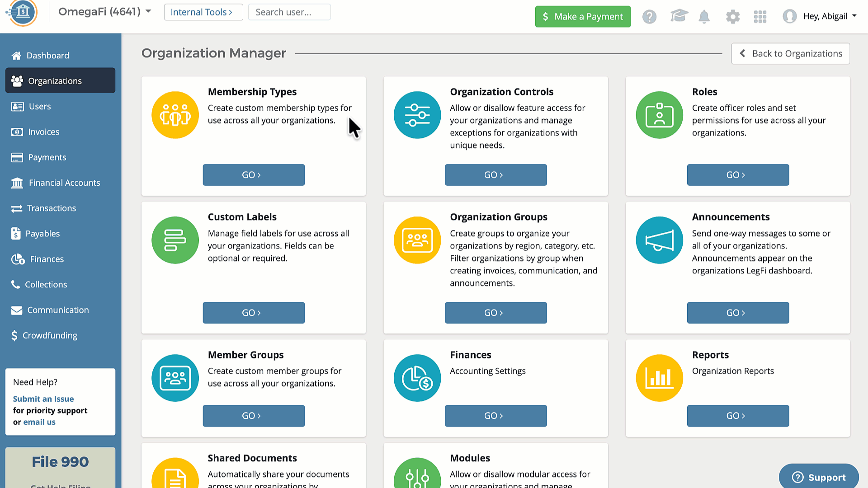Expand the OmegaFi (4641) organization dropdown
This screenshot has height=488, width=868.
(105, 12)
